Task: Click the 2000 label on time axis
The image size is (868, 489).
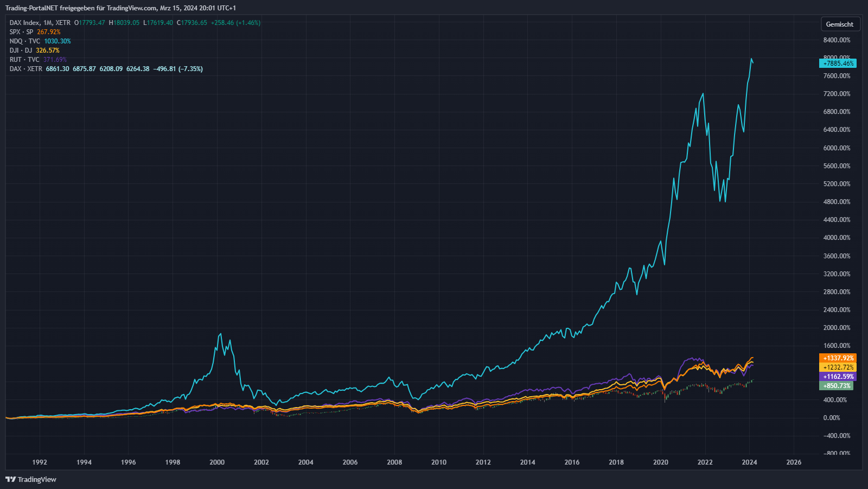Action: click(x=217, y=462)
